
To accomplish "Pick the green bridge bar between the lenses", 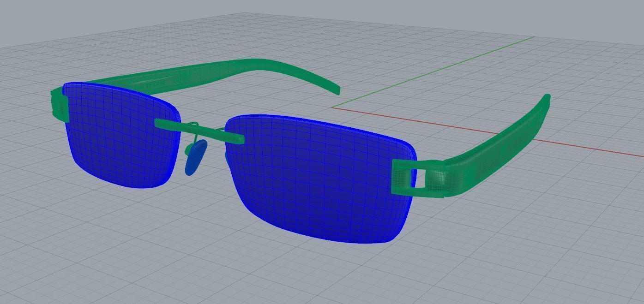I will point(199,131).
